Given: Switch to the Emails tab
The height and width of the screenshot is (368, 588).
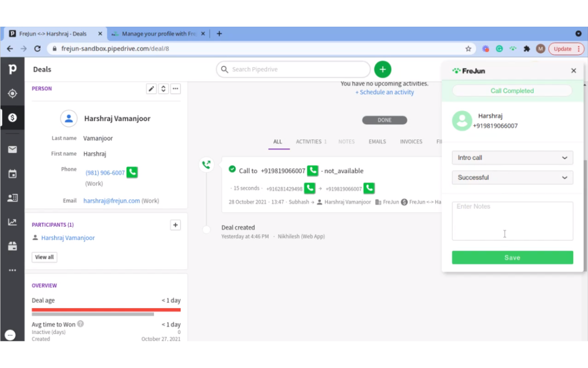Looking at the screenshot, I should 377,142.
